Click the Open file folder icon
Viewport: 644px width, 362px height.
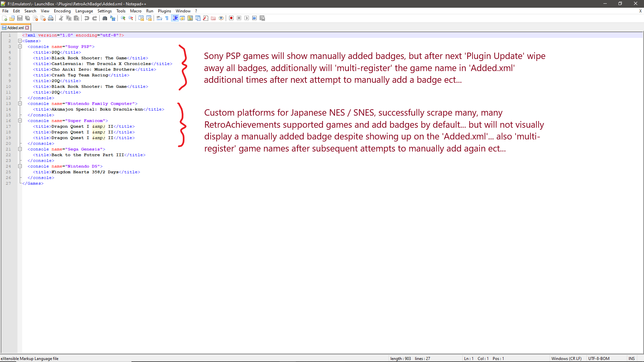[12, 18]
